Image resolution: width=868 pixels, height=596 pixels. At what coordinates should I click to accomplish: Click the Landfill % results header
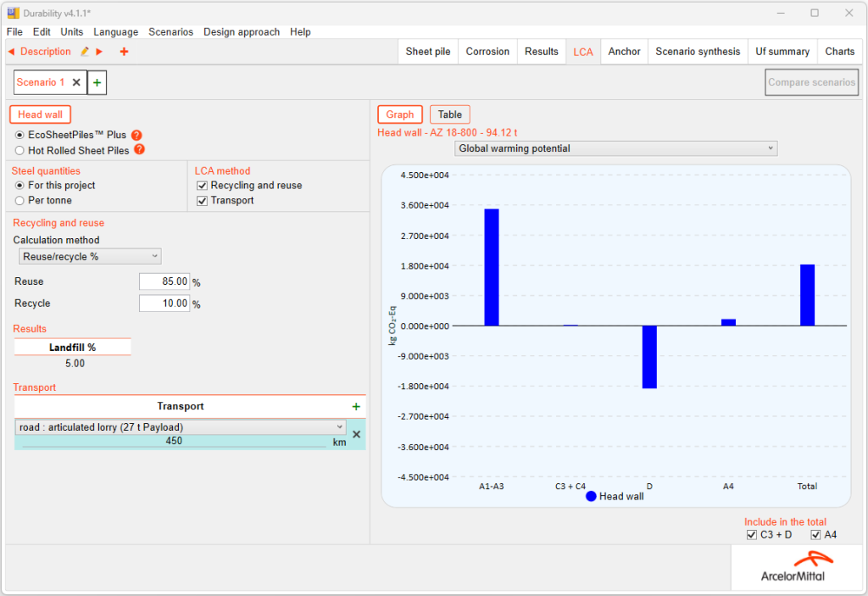pos(73,348)
